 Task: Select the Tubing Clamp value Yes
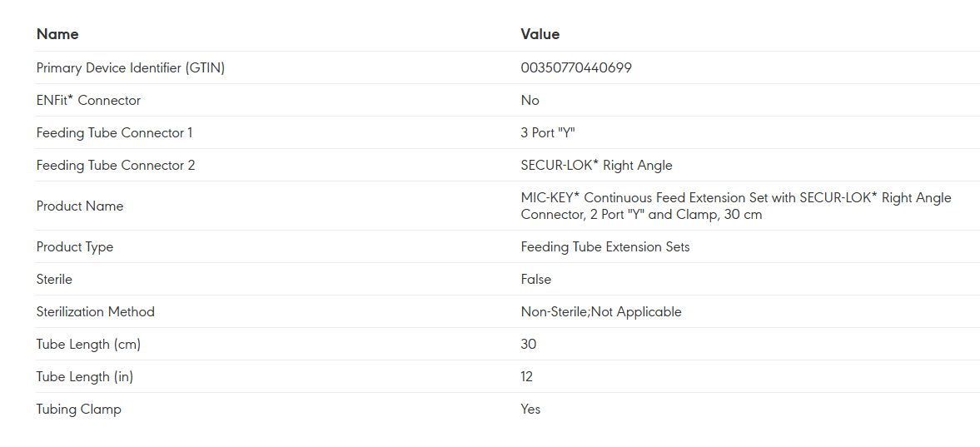click(x=530, y=409)
